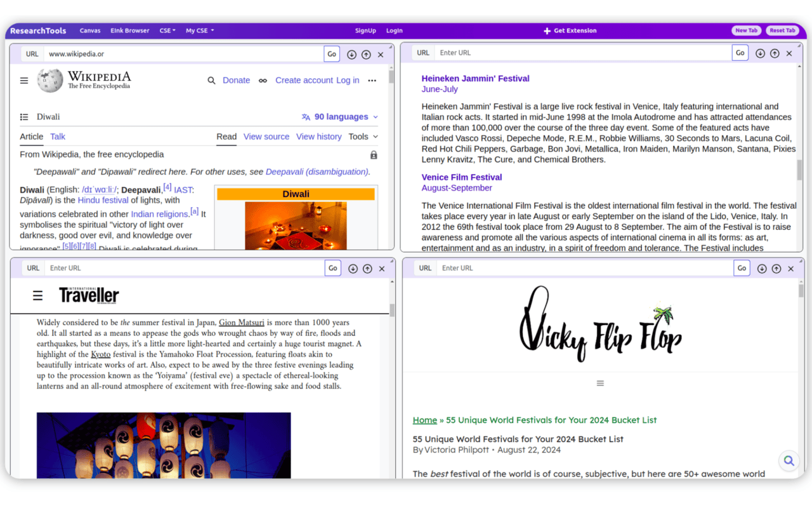
Task: Open the Home link on Vicky Flip Flop
Action: [x=424, y=420]
